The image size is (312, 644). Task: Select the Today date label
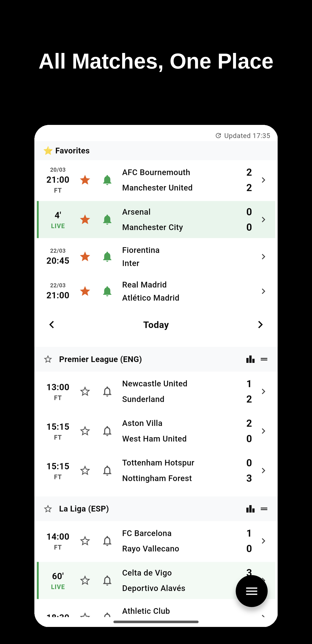click(x=156, y=325)
